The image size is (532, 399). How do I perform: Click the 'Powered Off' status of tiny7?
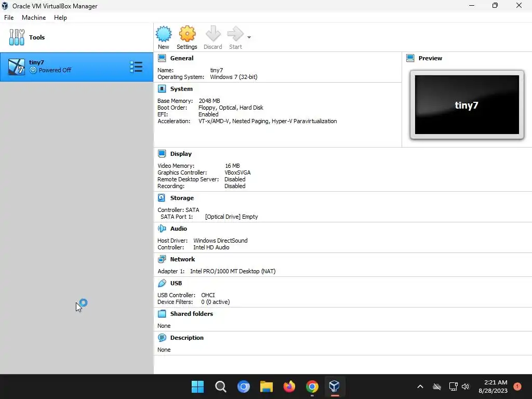(55, 70)
